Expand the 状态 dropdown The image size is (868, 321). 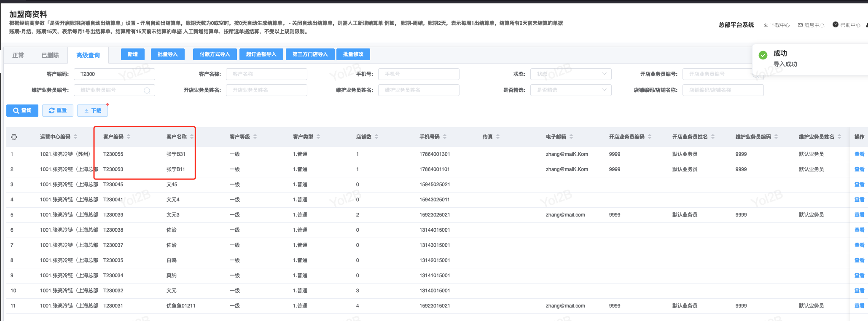point(571,74)
